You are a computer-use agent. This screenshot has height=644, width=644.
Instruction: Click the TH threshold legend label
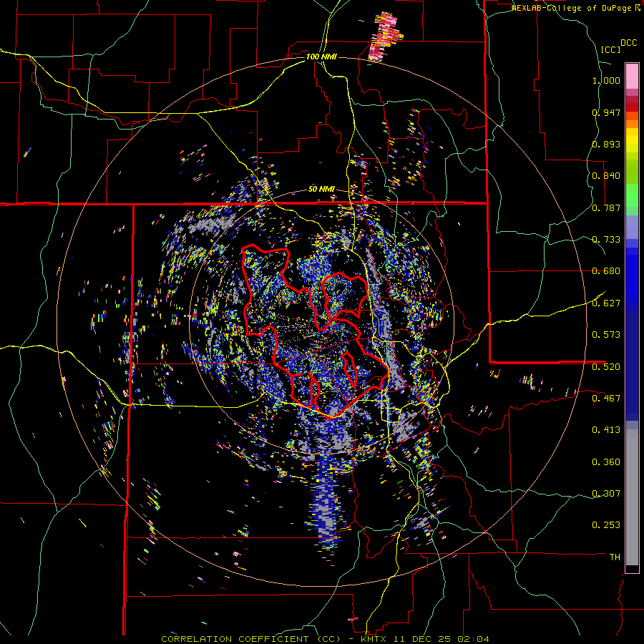615,557
